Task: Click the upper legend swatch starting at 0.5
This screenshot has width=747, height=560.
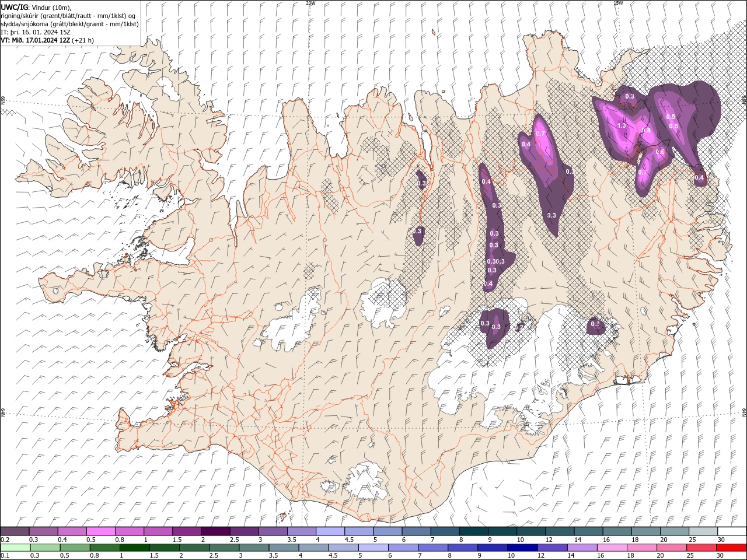Action: click(100, 531)
